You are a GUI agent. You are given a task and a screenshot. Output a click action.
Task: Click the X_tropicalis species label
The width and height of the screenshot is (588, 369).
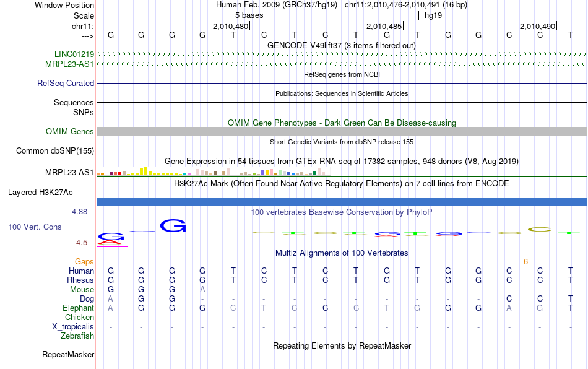pos(73,327)
